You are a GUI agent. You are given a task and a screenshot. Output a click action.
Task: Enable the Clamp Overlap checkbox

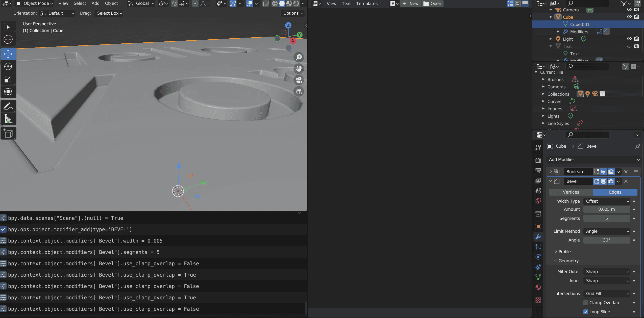click(x=586, y=303)
